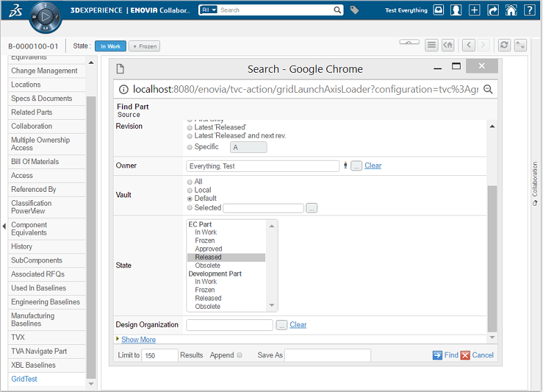Expand the Show More section
Viewport: 543px width, 392px height.
(138, 339)
